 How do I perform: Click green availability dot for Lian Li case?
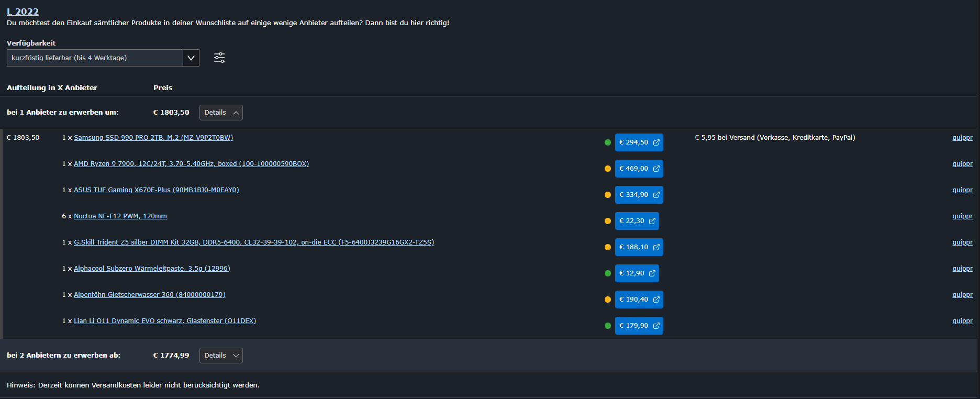[x=608, y=326]
